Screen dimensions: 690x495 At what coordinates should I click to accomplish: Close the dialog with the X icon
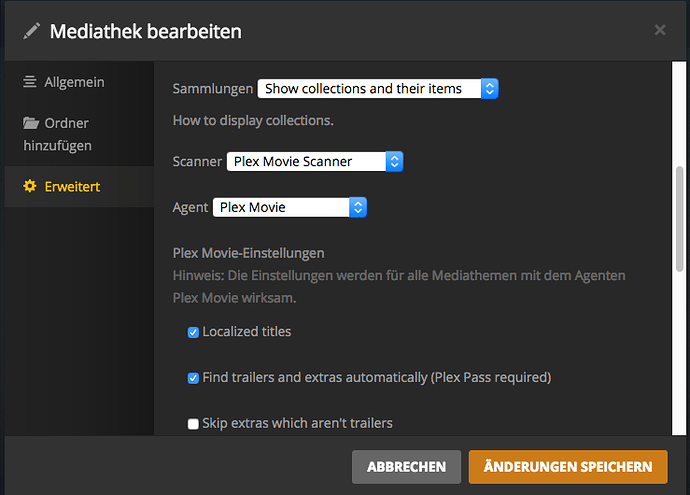tap(659, 30)
